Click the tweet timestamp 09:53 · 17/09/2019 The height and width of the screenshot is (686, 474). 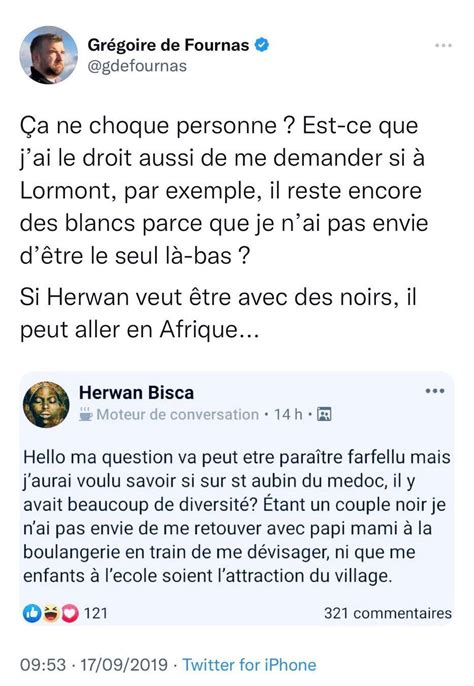pyautogui.click(x=94, y=665)
